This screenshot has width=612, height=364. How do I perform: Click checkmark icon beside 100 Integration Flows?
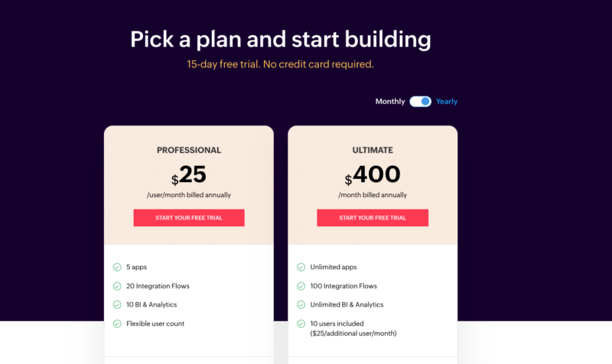tap(301, 286)
